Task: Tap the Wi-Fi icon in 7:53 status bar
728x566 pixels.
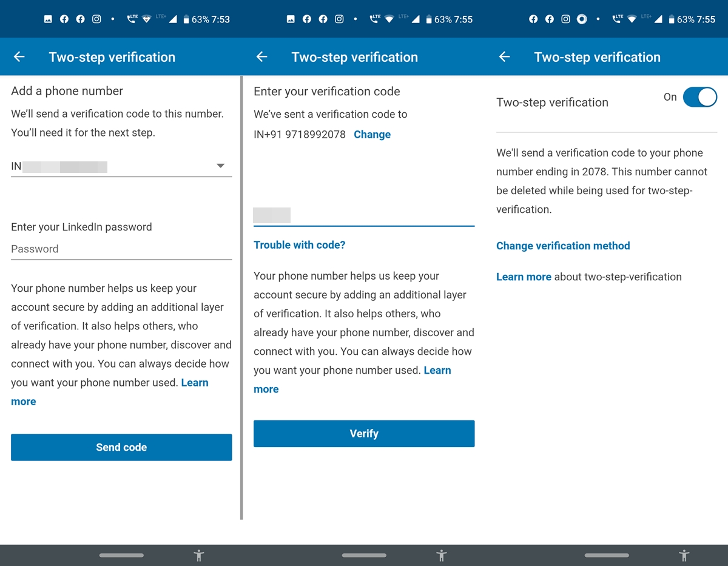Action: 146,19
